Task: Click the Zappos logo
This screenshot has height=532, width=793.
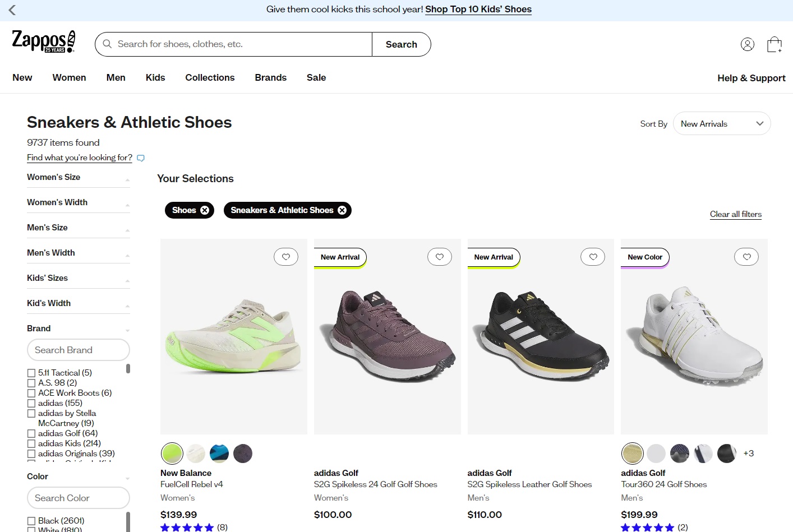Action: pyautogui.click(x=43, y=41)
